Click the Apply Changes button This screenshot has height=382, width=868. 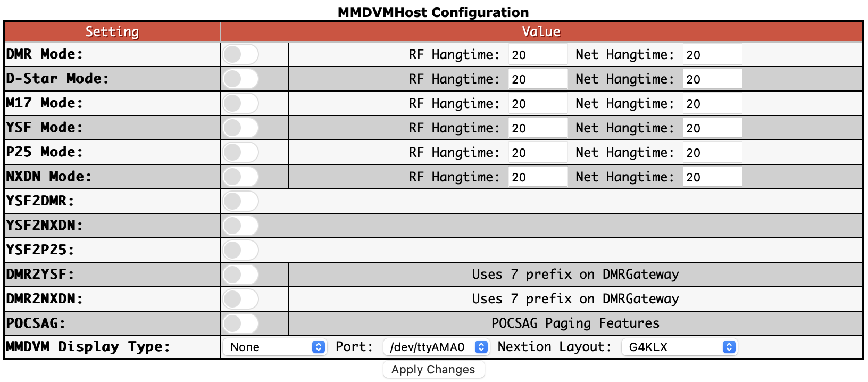tap(433, 369)
